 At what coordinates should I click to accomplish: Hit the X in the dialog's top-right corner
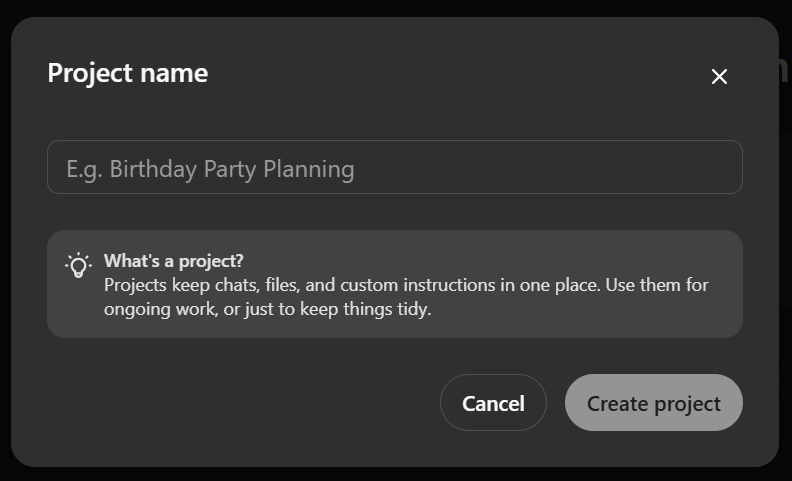point(719,77)
